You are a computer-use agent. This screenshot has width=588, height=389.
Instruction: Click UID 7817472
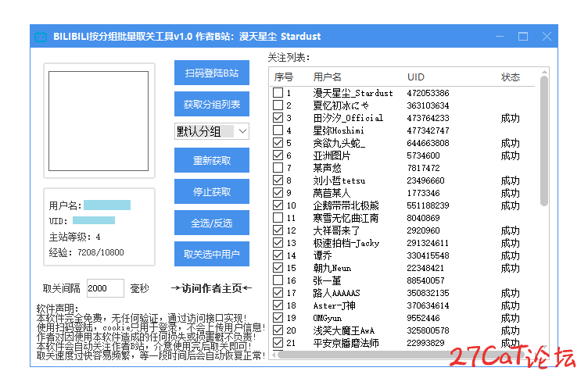(423, 168)
